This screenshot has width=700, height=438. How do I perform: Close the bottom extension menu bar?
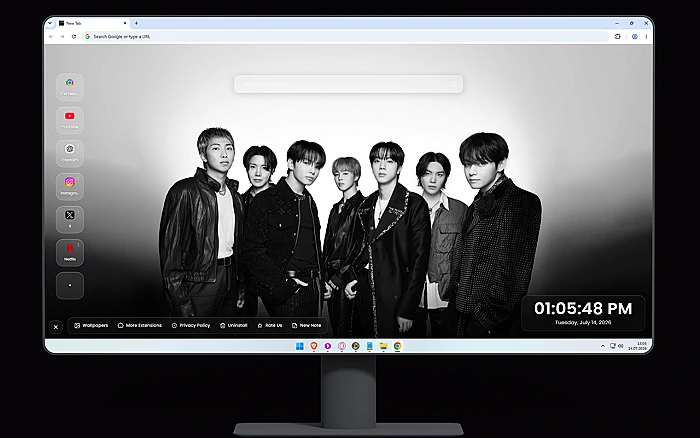(56, 327)
